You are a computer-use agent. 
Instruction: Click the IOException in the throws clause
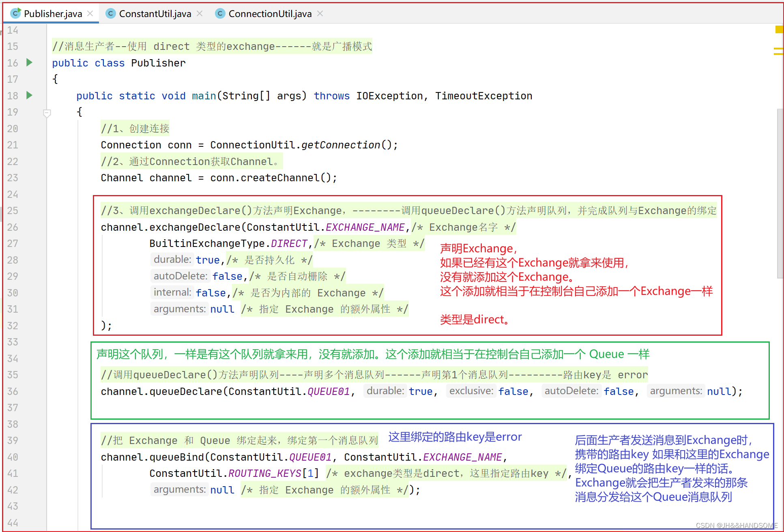389,96
